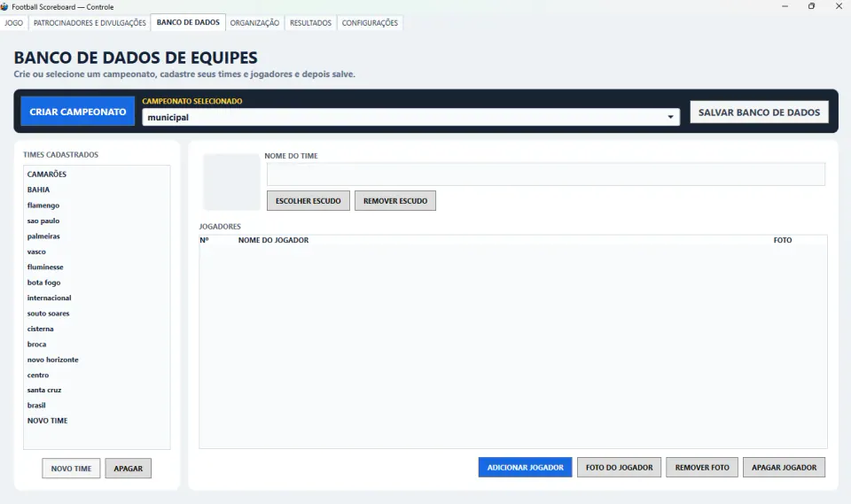
Task: Select santa cruz team
Action: (97, 390)
